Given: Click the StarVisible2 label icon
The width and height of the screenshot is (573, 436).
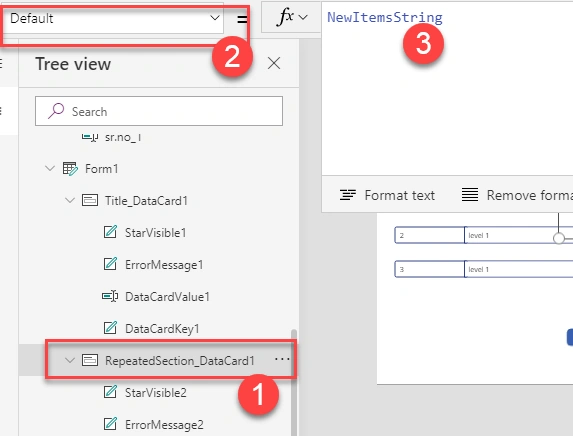Looking at the screenshot, I should click(x=110, y=392).
